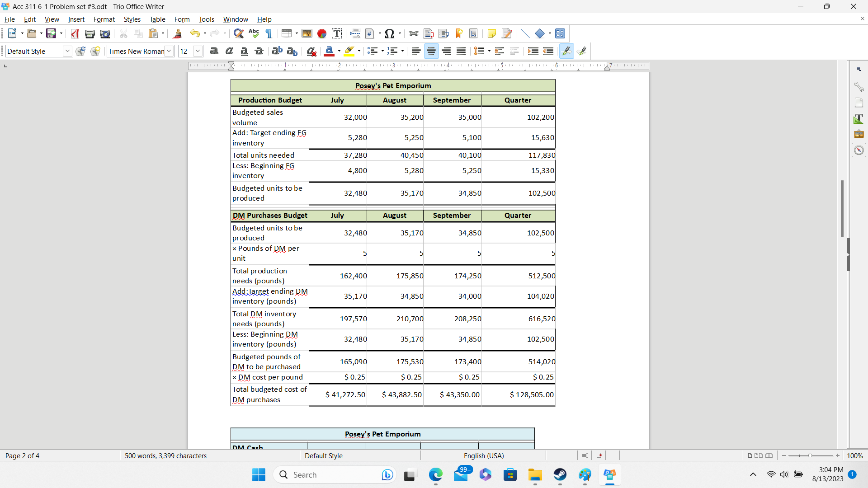The width and height of the screenshot is (868, 488).
Task: Insert an image using the toolbar
Action: tap(307, 33)
